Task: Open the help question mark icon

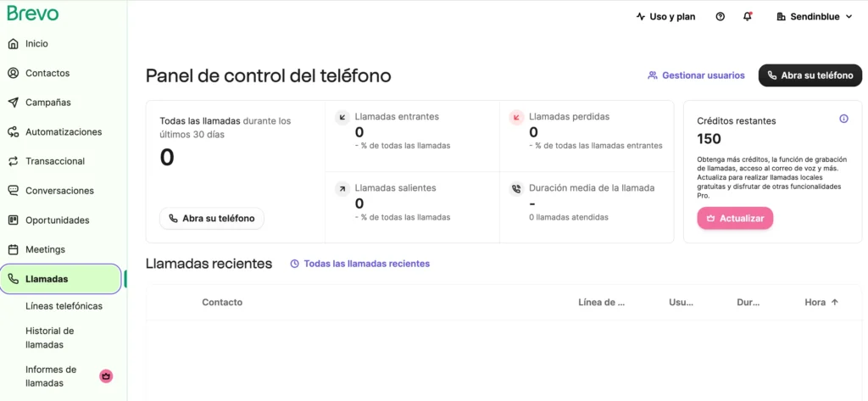Action: click(721, 17)
